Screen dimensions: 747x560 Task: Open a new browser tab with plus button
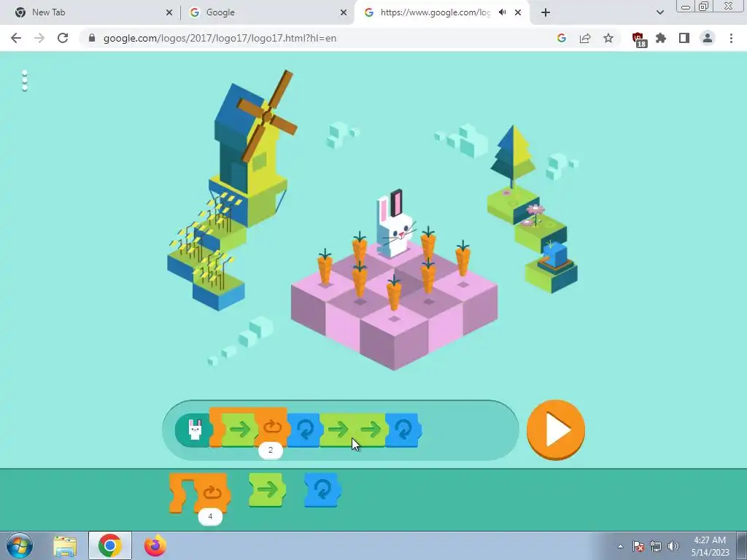pyautogui.click(x=546, y=12)
